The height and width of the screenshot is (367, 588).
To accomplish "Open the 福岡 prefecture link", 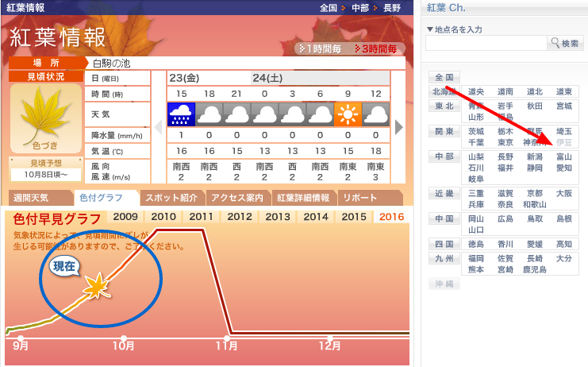I will coord(476,258).
